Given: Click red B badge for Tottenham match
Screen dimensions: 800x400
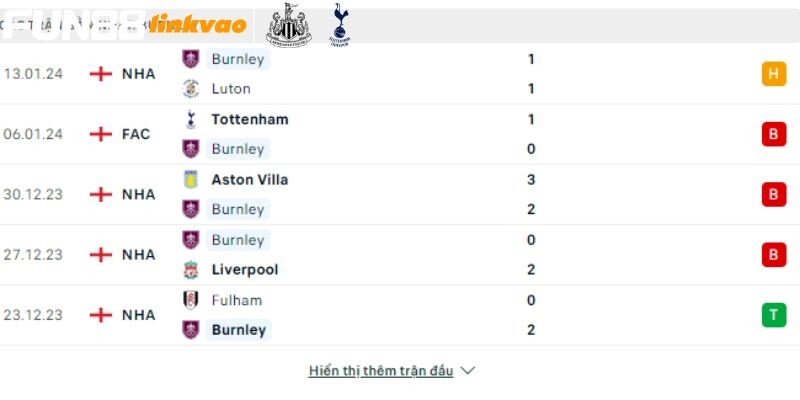Looking at the screenshot, I should coord(774,134).
